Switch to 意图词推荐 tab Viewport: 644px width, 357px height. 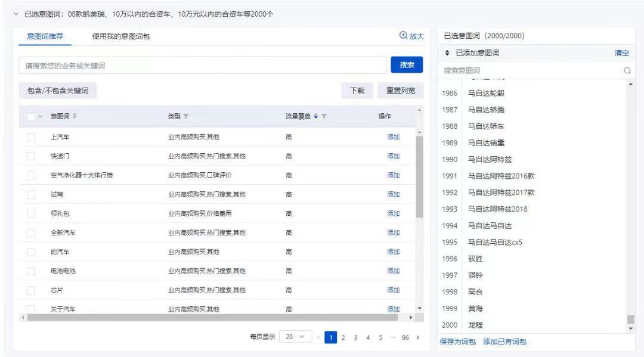45,36
